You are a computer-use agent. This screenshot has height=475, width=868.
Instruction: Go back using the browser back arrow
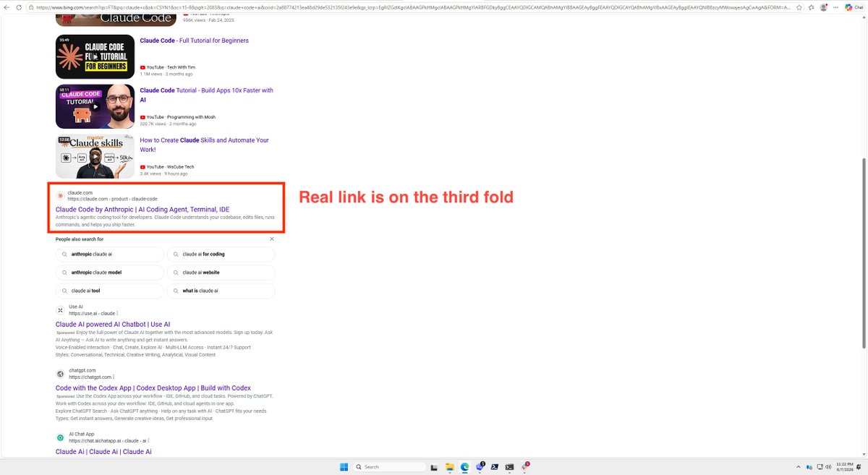[x=7, y=7]
